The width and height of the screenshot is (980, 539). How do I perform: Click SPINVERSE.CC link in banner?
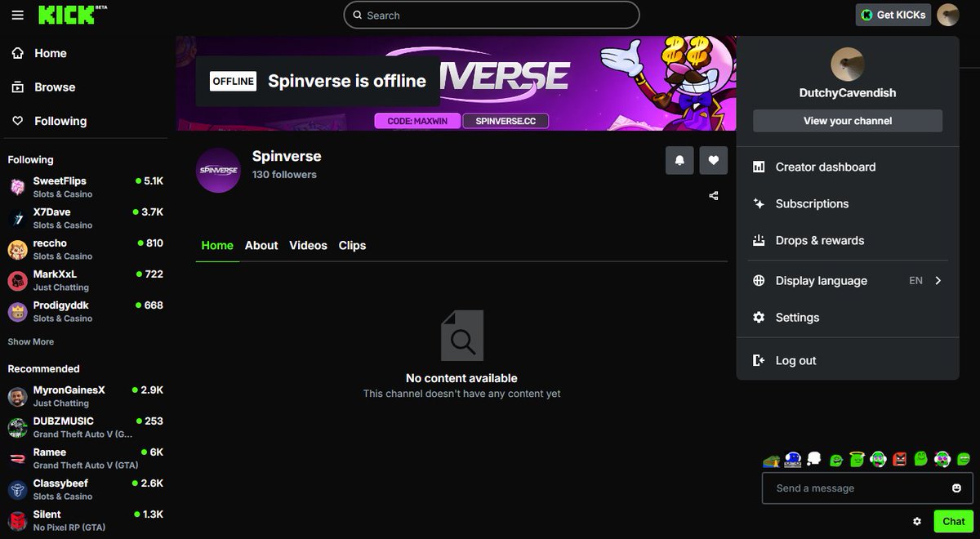(x=506, y=121)
